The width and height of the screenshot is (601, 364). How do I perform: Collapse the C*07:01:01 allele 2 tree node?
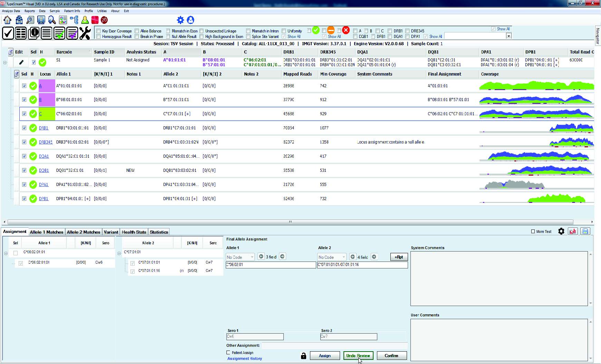tap(119, 254)
